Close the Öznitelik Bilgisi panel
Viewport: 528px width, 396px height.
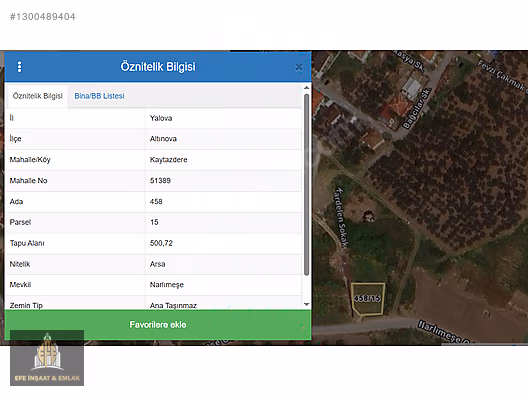click(299, 68)
